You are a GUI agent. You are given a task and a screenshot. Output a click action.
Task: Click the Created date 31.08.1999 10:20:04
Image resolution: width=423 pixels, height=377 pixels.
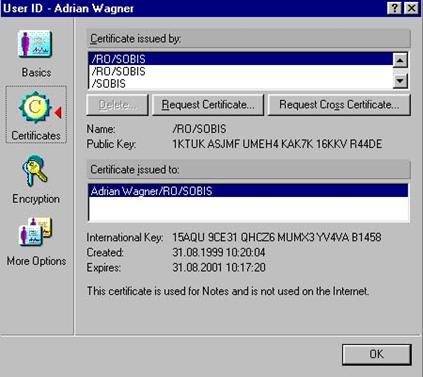pyautogui.click(x=219, y=252)
